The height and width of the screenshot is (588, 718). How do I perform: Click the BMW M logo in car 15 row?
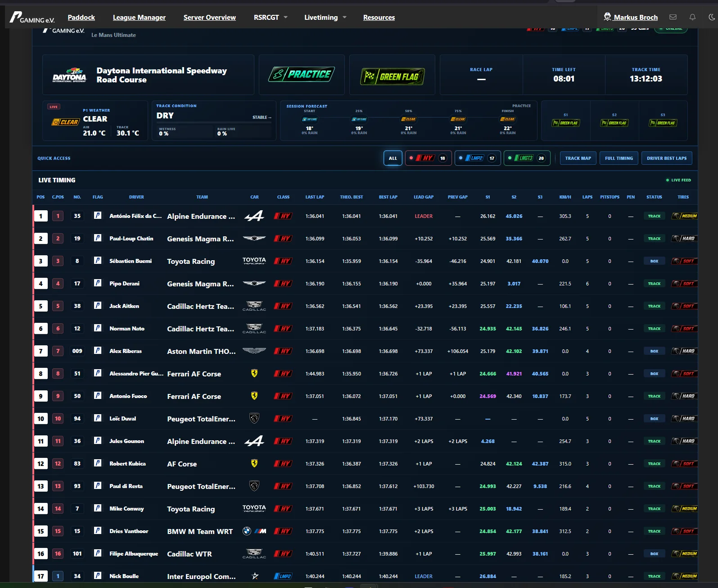[x=254, y=531]
